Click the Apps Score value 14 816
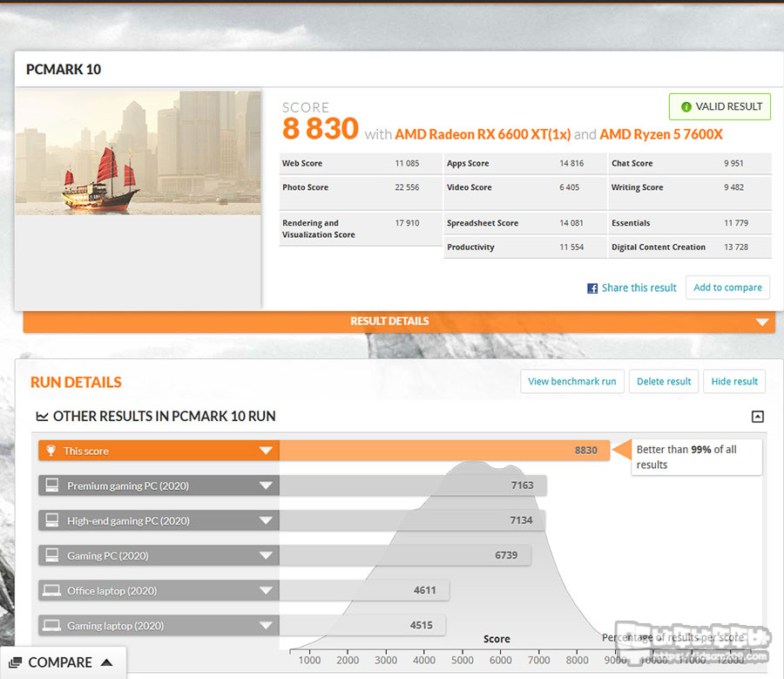The width and height of the screenshot is (784, 679). click(571, 163)
